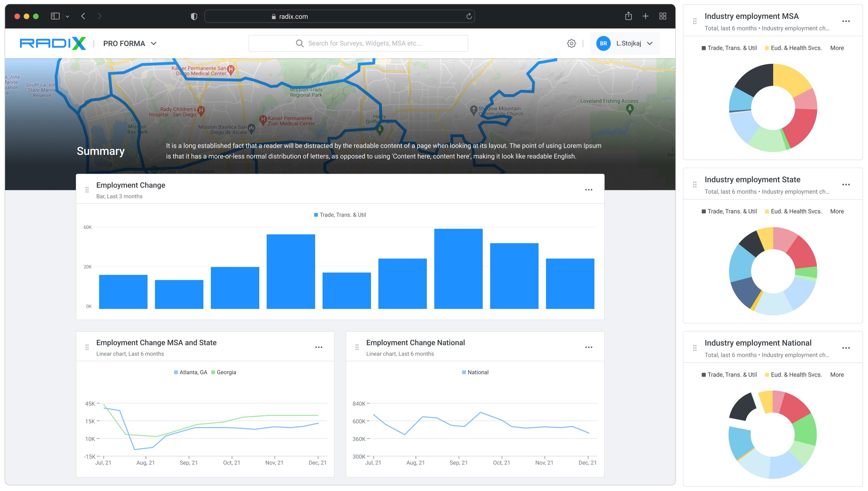Grab the Industry employment MSA drag handle

[x=695, y=21]
